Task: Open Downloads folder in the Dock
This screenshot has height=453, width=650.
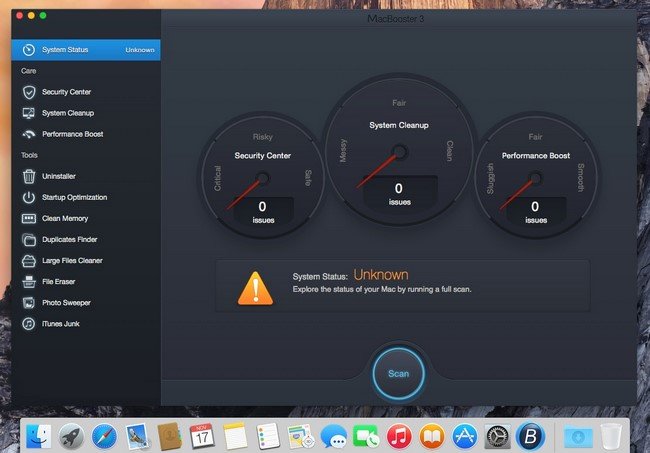Action: (578, 436)
